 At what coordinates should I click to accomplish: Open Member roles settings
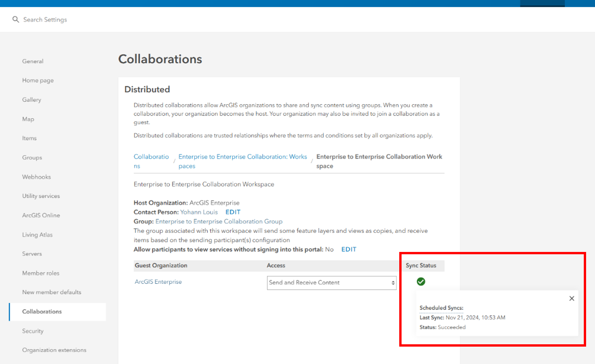pyautogui.click(x=41, y=273)
